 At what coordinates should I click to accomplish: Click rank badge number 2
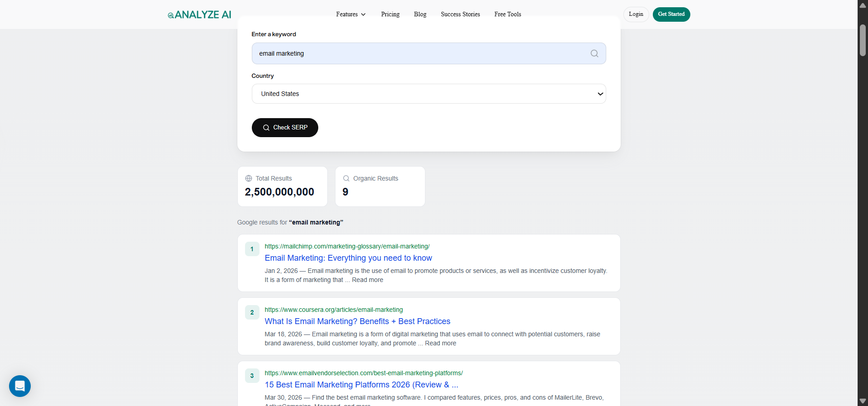coord(252,312)
